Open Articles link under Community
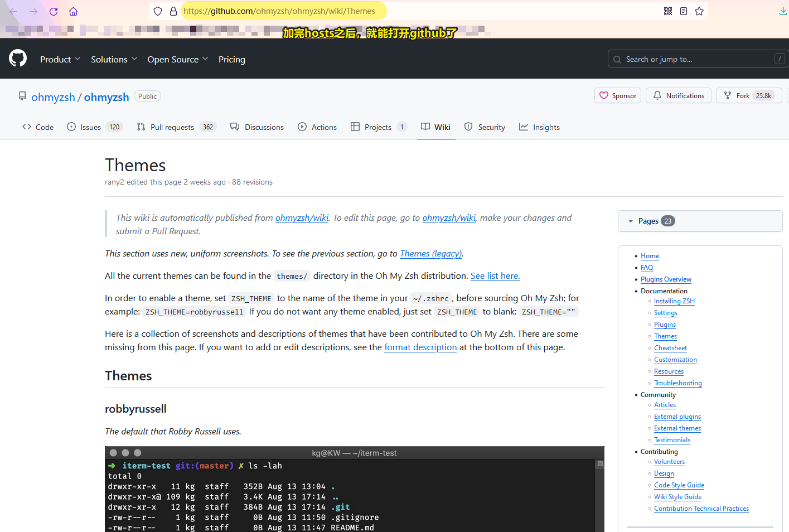Screen dimensions: 789x532 665,405
